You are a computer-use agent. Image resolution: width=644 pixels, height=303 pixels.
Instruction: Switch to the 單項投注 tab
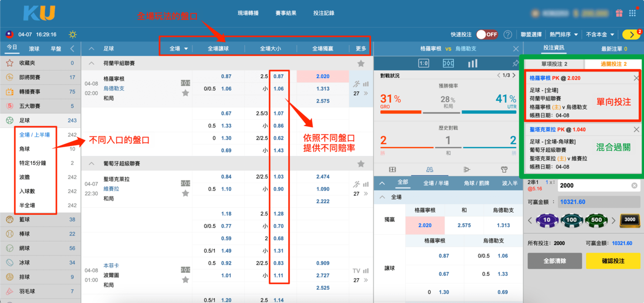click(x=554, y=64)
